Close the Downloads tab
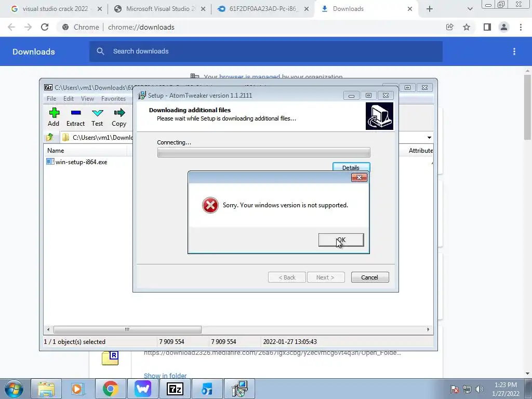The height and width of the screenshot is (399, 532). [410, 9]
